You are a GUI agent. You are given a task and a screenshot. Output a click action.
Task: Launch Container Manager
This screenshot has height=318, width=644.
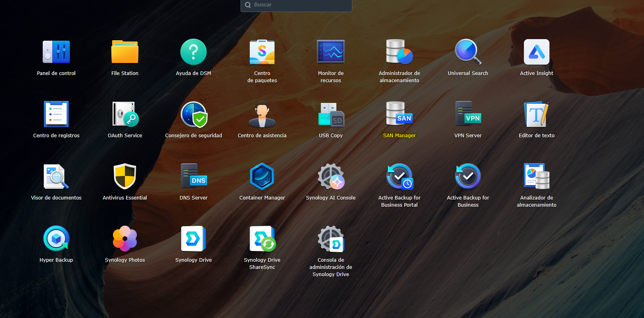pyautogui.click(x=262, y=176)
